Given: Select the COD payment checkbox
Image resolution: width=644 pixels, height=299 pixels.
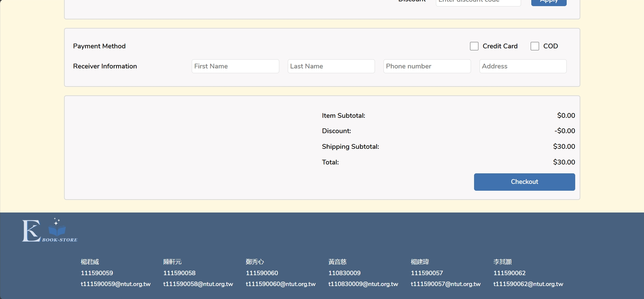Looking at the screenshot, I should 535,46.
